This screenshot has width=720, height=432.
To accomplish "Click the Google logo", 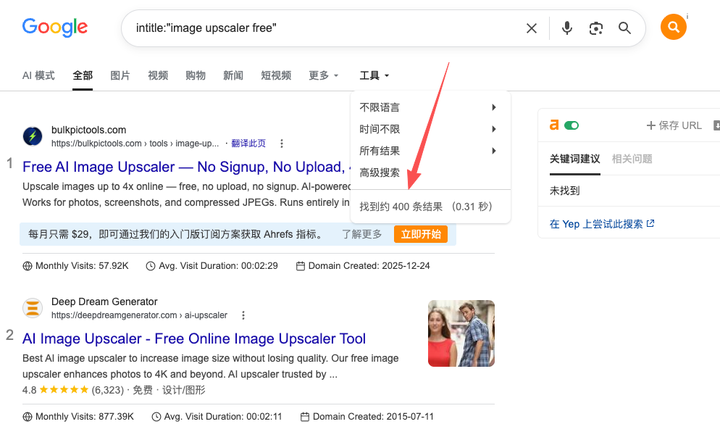I will 55,28.
